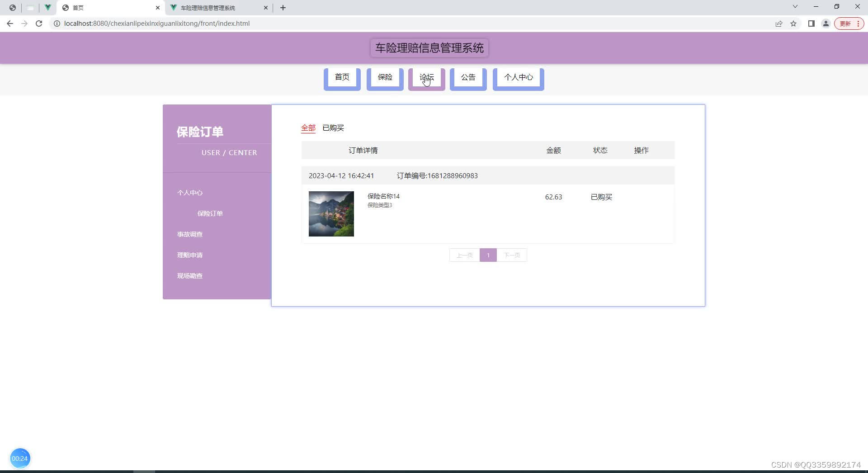Open a new browser tab

(283, 8)
